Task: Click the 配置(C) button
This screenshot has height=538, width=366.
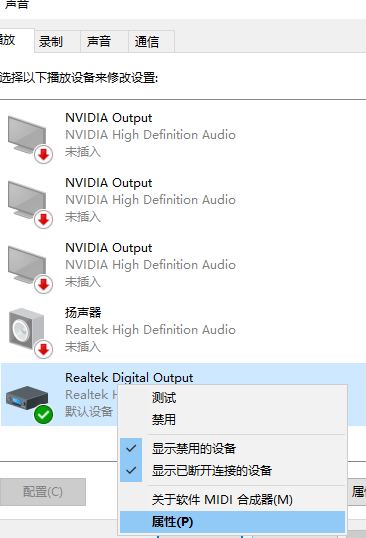Action: pos(43,492)
